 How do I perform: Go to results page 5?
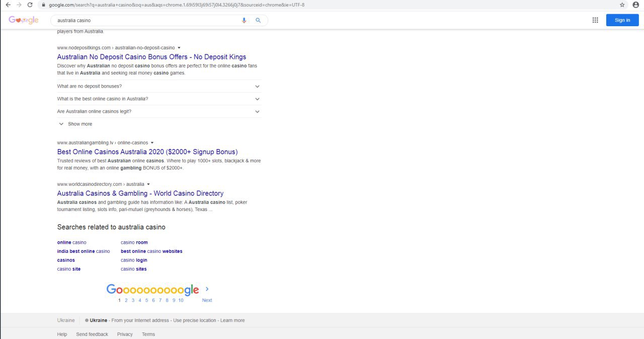click(146, 300)
